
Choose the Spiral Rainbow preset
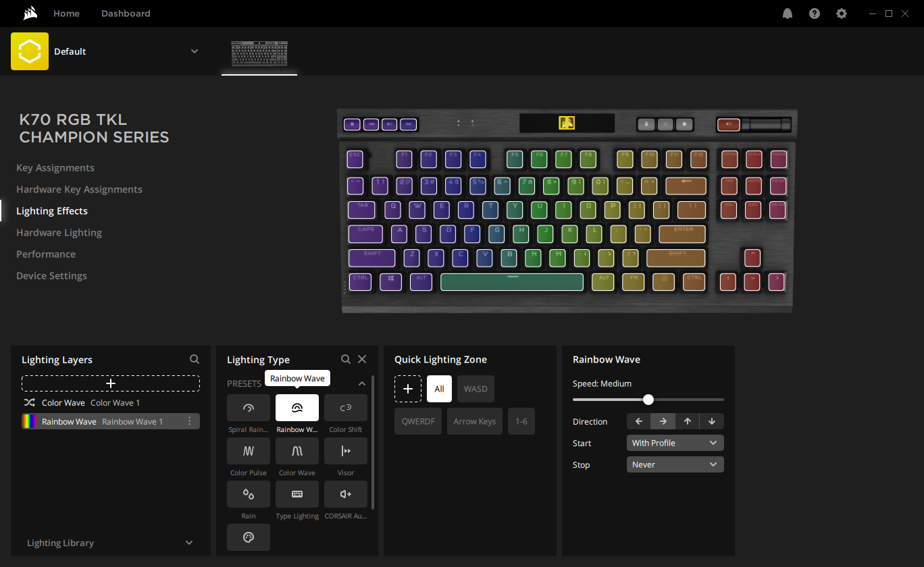tap(249, 408)
